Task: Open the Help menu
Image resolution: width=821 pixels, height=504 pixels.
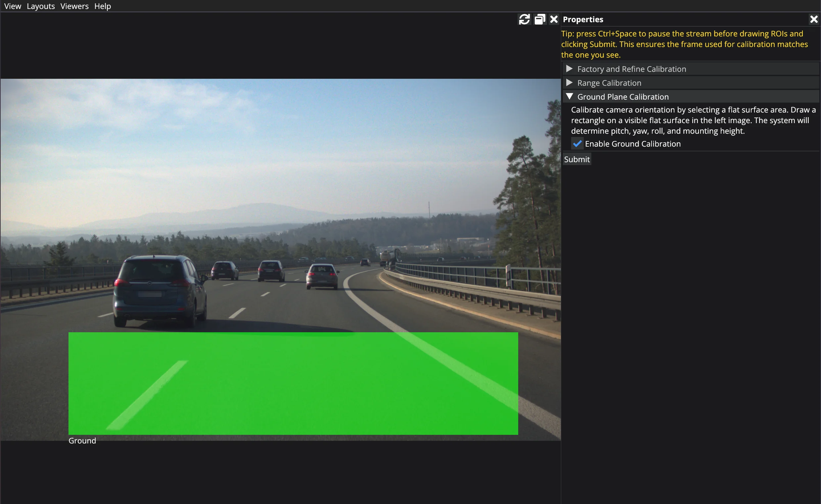Action: coord(102,6)
